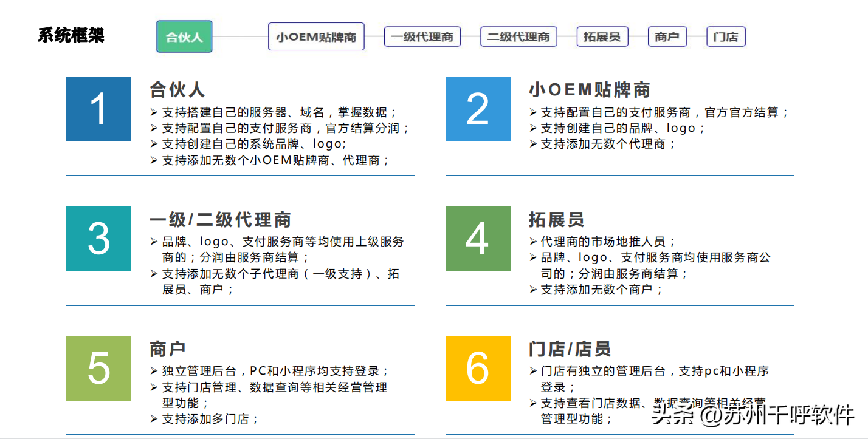Click the line 门店有独立的管理后台
868x439 pixels.
pyautogui.click(x=650, y=371)
